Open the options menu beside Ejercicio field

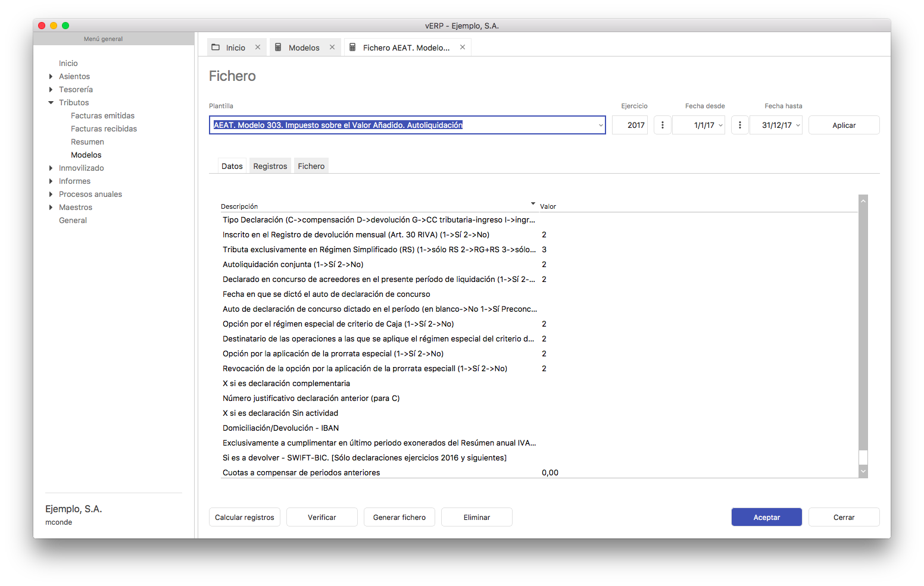(662, 126)
